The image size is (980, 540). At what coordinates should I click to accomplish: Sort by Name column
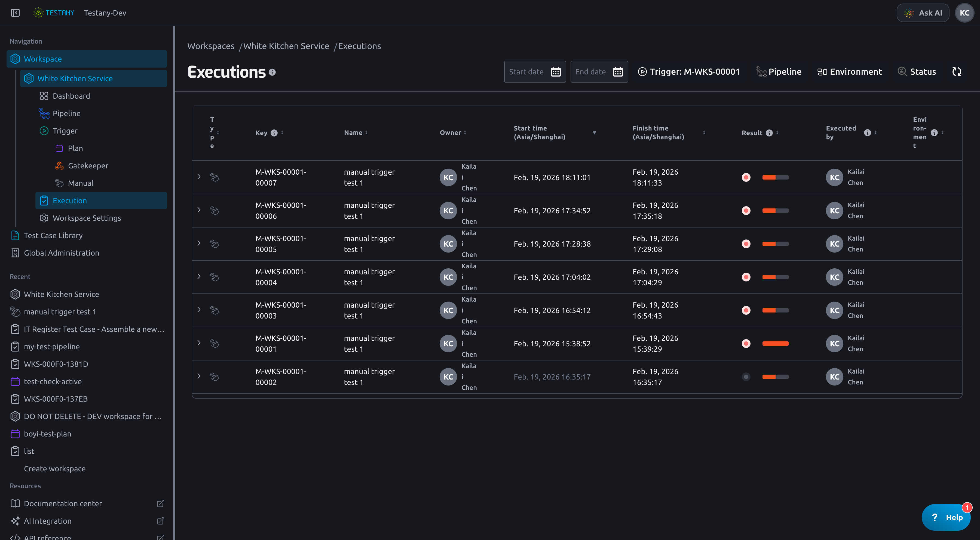[x=366, y=132]
